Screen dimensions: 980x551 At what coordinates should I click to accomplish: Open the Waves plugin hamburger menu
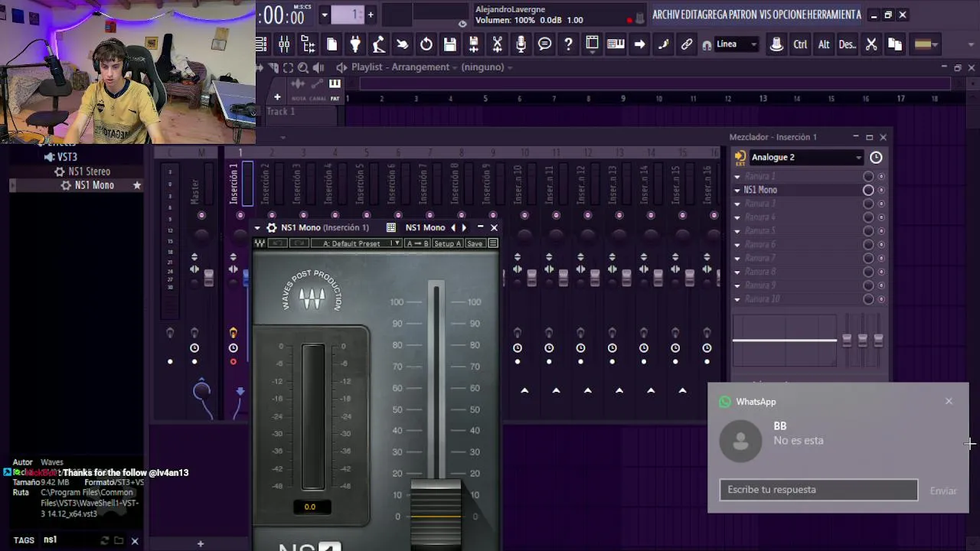[x=493, y=243]
